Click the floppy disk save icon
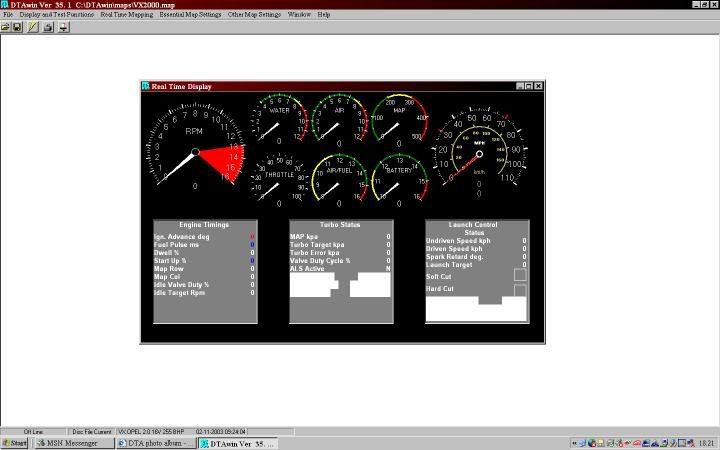Image resolution: width=720 pixels, height=450 pixels. coord(17,27)
